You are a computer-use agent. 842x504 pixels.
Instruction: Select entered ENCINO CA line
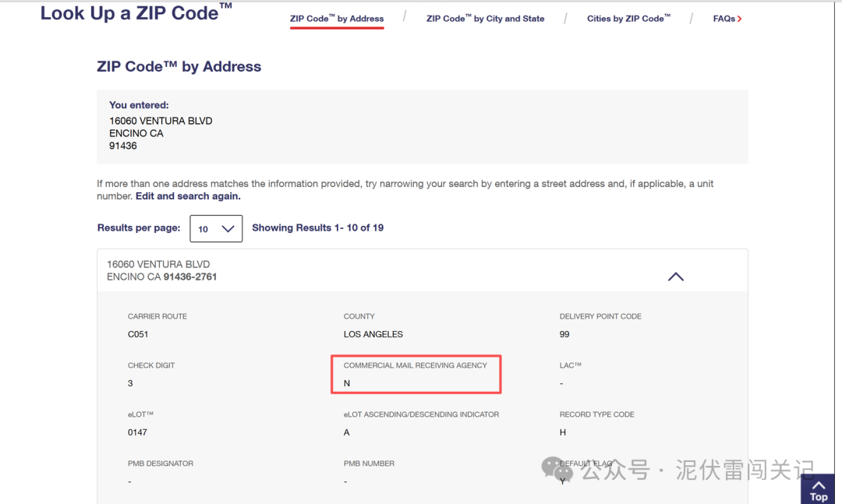pyautogui.click(x=136, y=133)
